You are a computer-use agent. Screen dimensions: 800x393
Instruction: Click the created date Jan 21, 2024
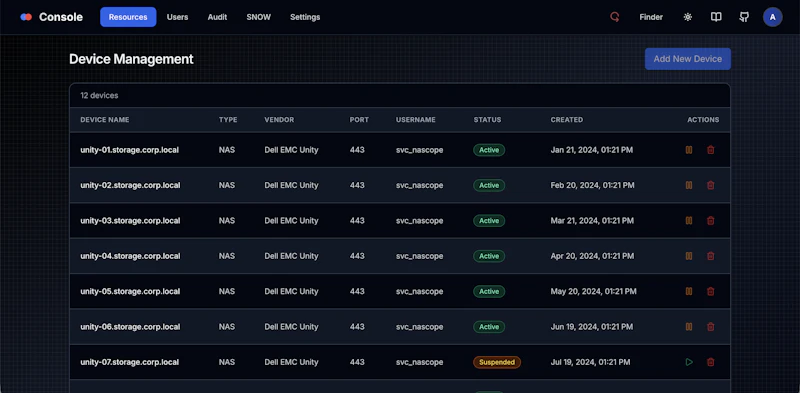pos(592,150)
